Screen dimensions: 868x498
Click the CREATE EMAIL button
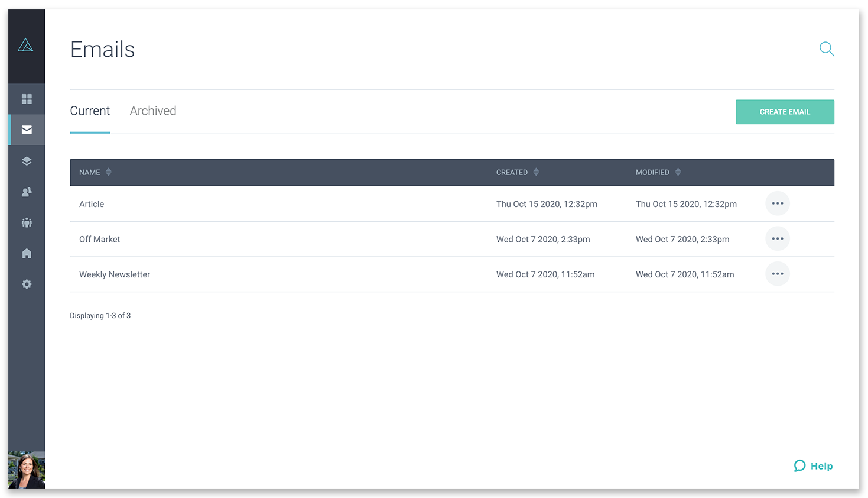[785, 112]
